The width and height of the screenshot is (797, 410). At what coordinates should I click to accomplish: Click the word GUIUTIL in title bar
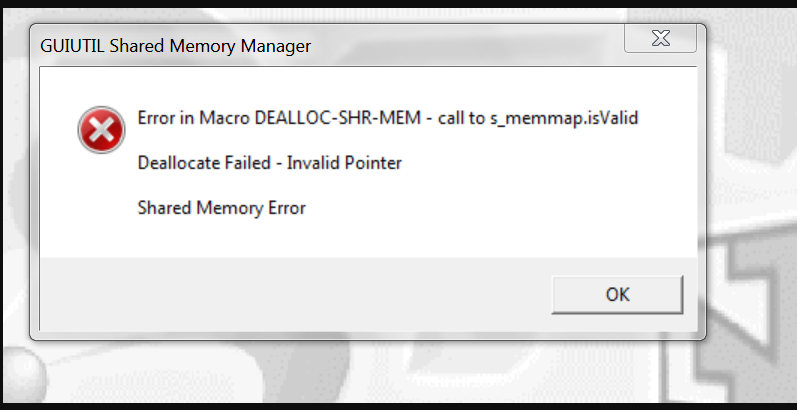[x=72, y=46]
